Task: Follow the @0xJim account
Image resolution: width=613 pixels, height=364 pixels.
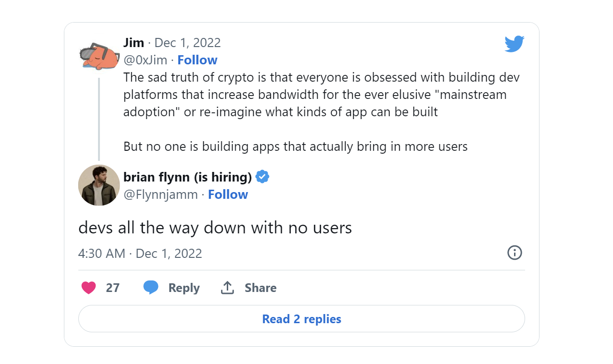Action: point(197,60)
